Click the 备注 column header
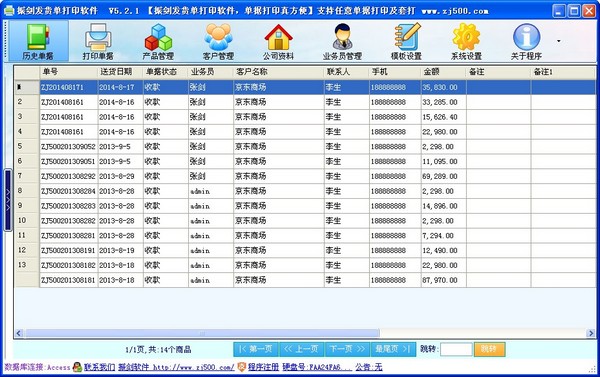 click(499, 72)
